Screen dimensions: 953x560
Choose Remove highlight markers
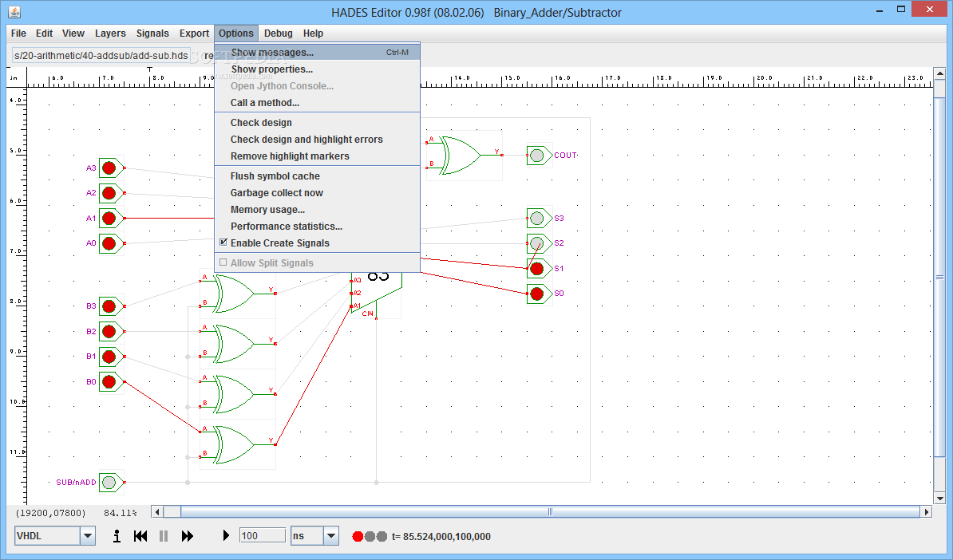point(317,156)
